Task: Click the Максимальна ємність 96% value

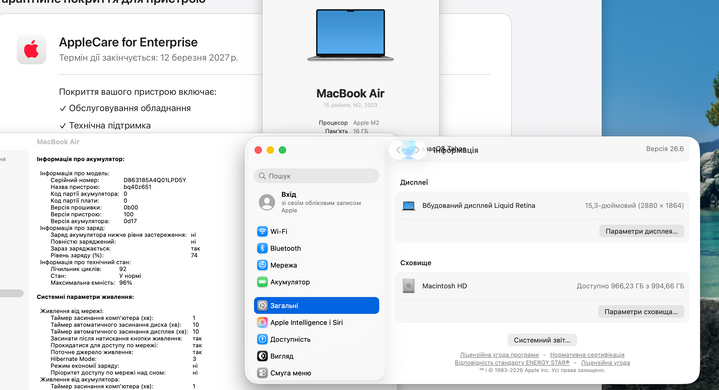Action: pos(125,283)
